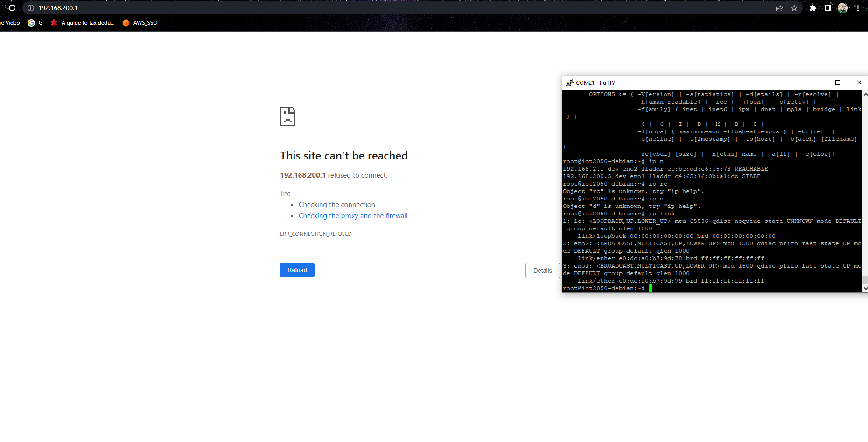Screen dimensions: 868x442
Task: Open the Chrome three-dot menu
Action: [858, 8]
